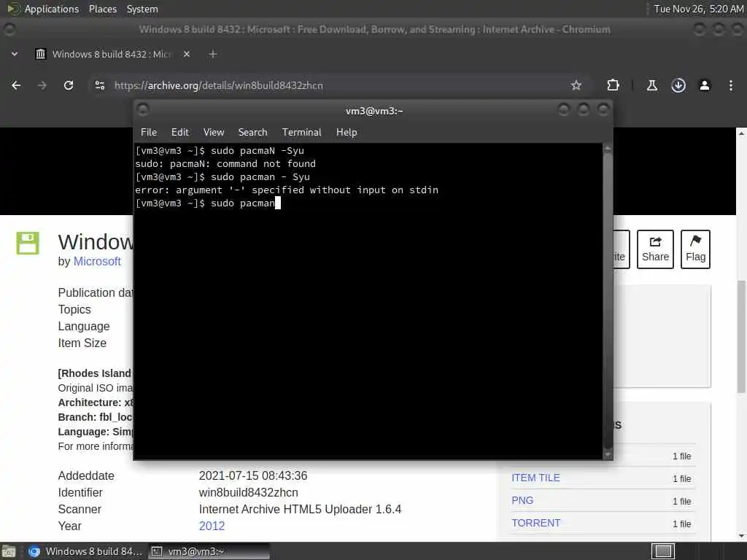The width and height of the screenshot is (747, 560).
Task: Bookmark this page with the star
Action: pyautogui.click(x=576, y=85)
